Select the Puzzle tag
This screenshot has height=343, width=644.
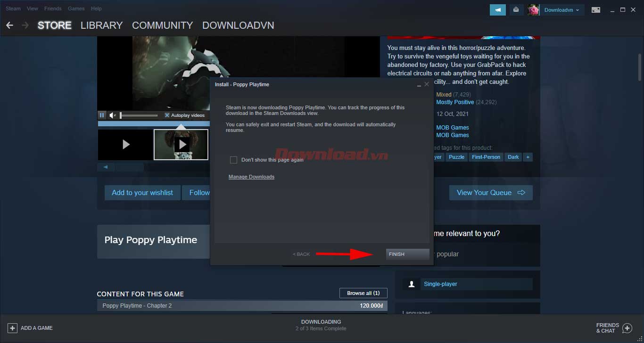click(x=456, y=157)
